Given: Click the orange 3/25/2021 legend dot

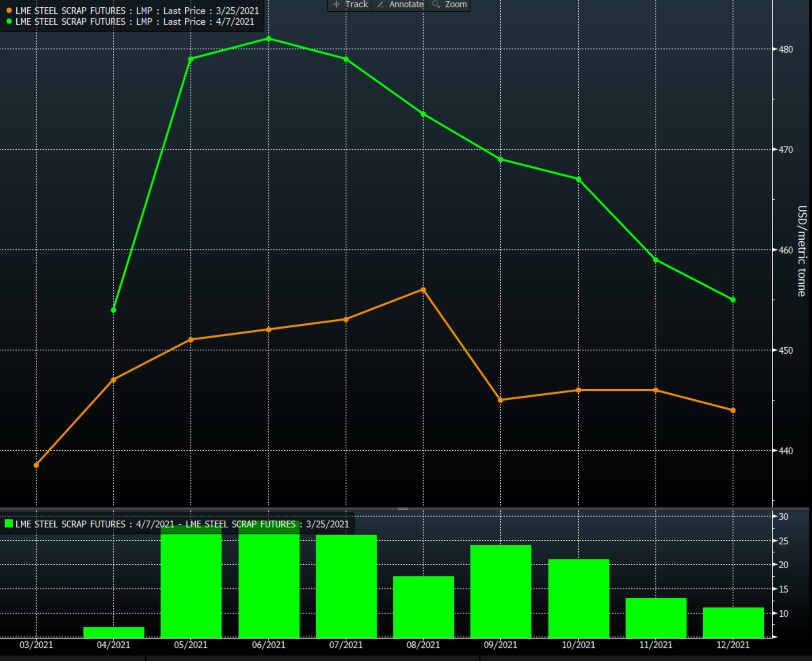Looking at the screenshot, I should (x=9, y=10).
